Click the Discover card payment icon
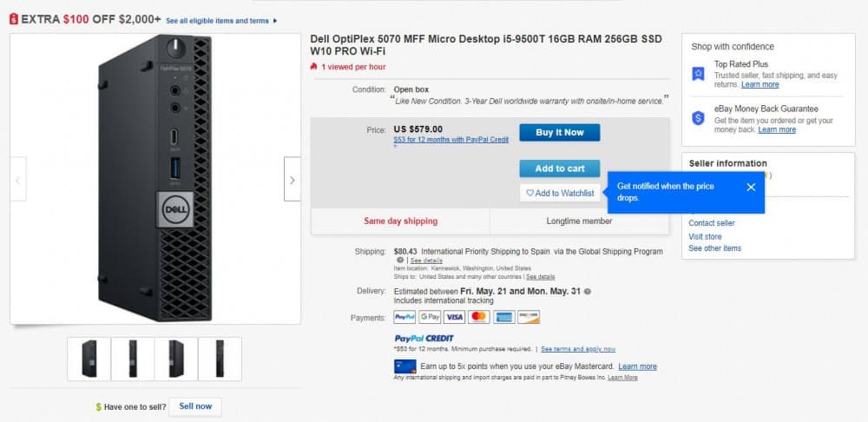Viewport: 868px width, 422px height. click(529, 317)
